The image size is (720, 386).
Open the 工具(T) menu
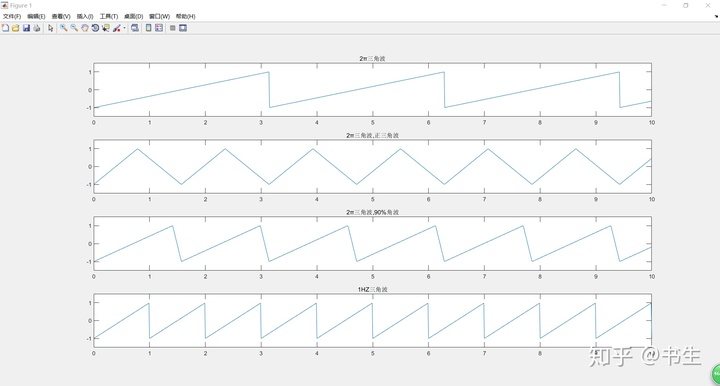coord(109,17)
